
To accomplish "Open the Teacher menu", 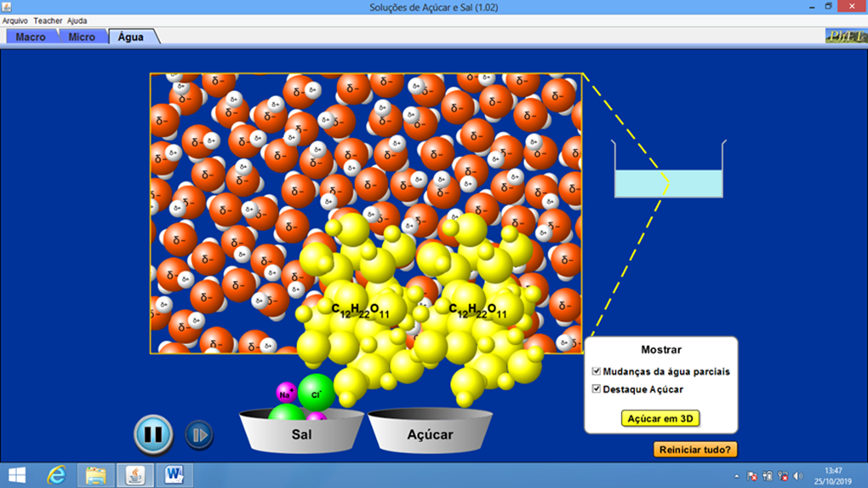I will (48, 20).
